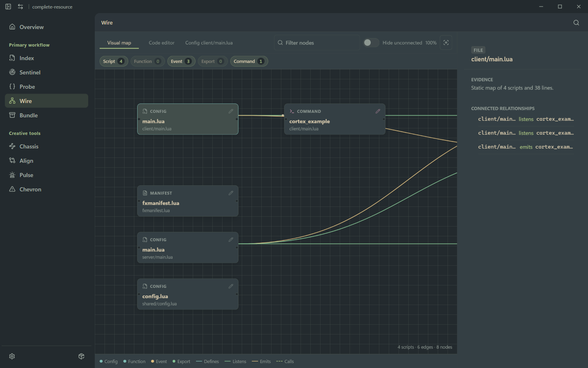The height and width of the screenshot is (368, 588).
Task: Launch the Chassis creative tool
Action: tap(47, 146)
